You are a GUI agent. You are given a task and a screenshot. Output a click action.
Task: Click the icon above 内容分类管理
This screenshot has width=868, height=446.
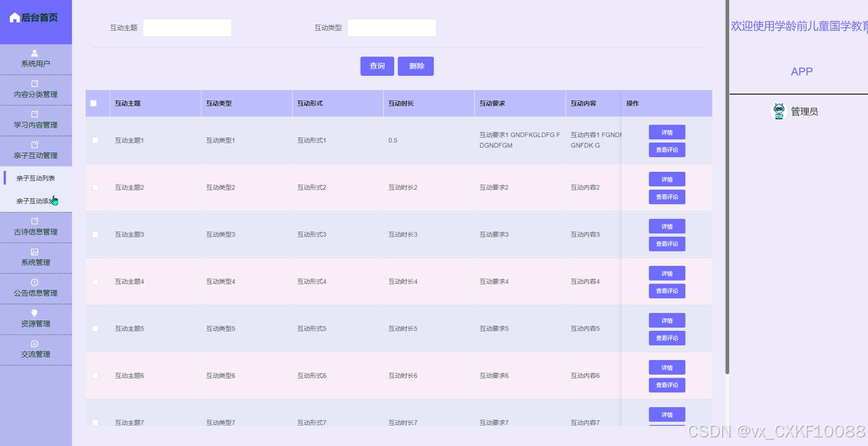[x=35, y=84]
